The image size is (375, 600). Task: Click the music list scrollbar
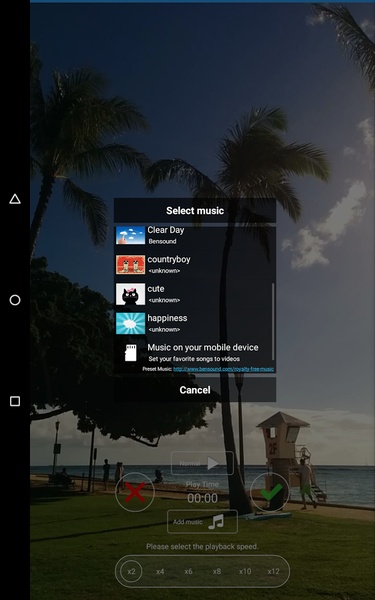point(273,321)
